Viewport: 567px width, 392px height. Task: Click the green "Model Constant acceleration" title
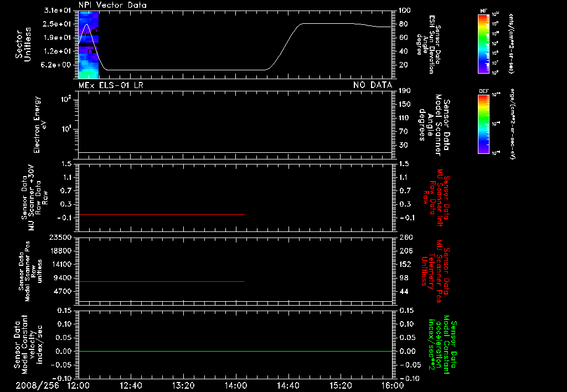click(x=442, y=344)
